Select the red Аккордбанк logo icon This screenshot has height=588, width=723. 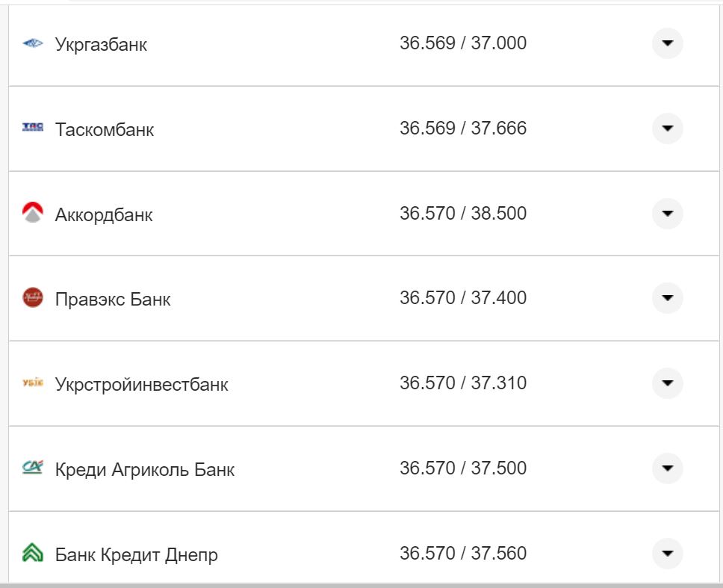pyautogui.click(x=31, y=213)
